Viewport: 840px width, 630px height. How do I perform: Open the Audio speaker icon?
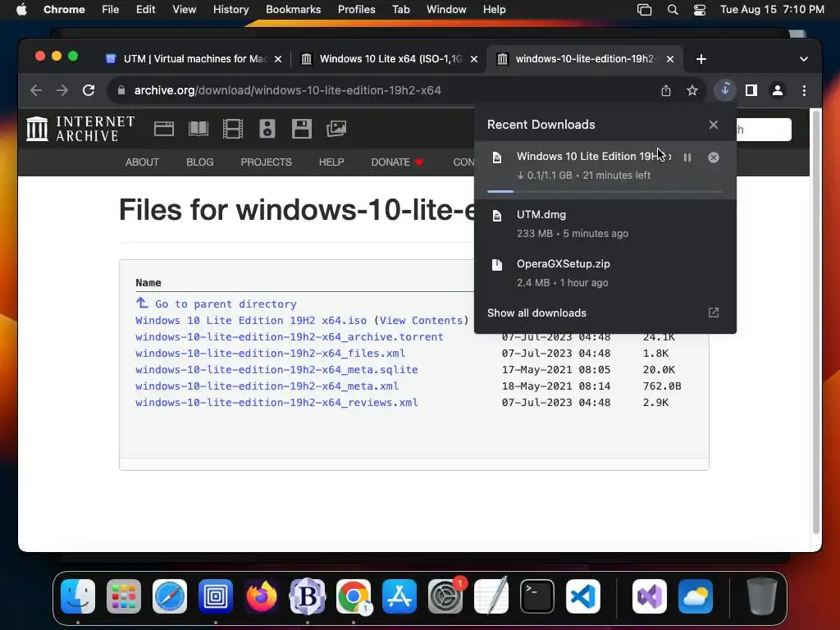click(x=267, y=129)
